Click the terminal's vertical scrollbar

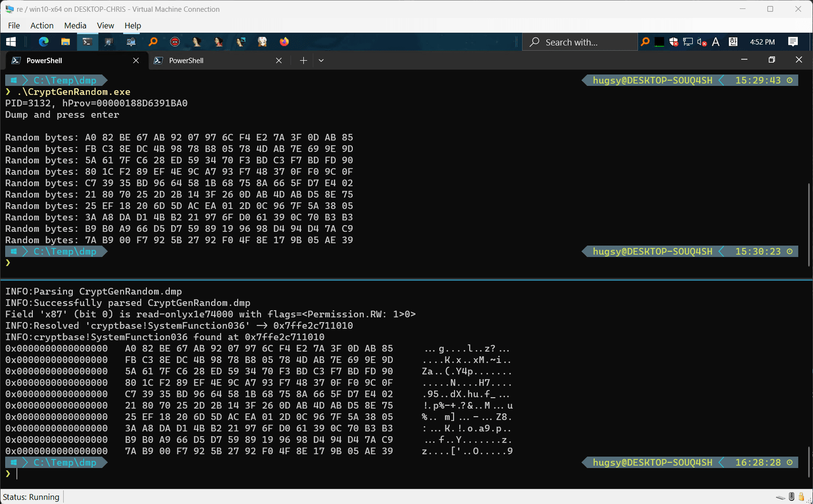808,226
